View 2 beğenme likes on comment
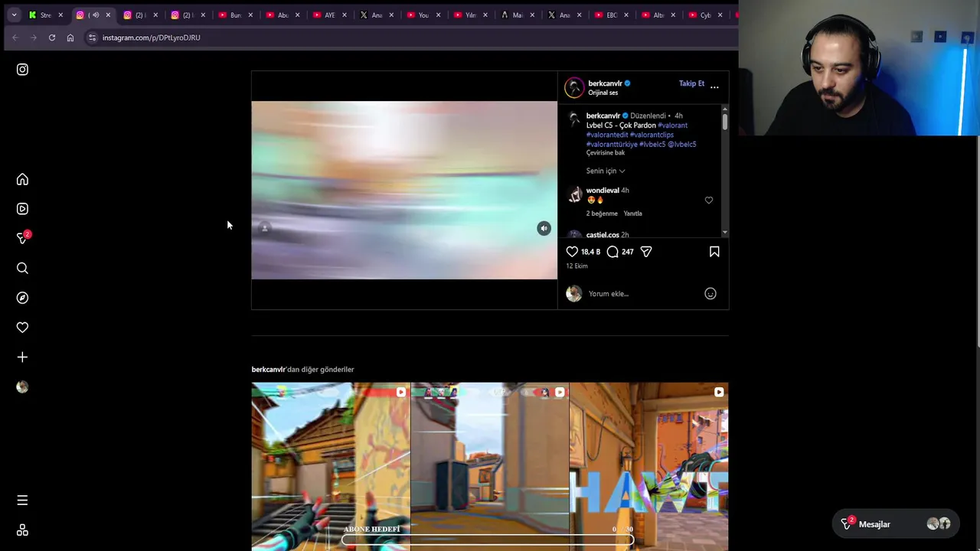The width and height of the screenshot is (980, 551). [602, 214]
